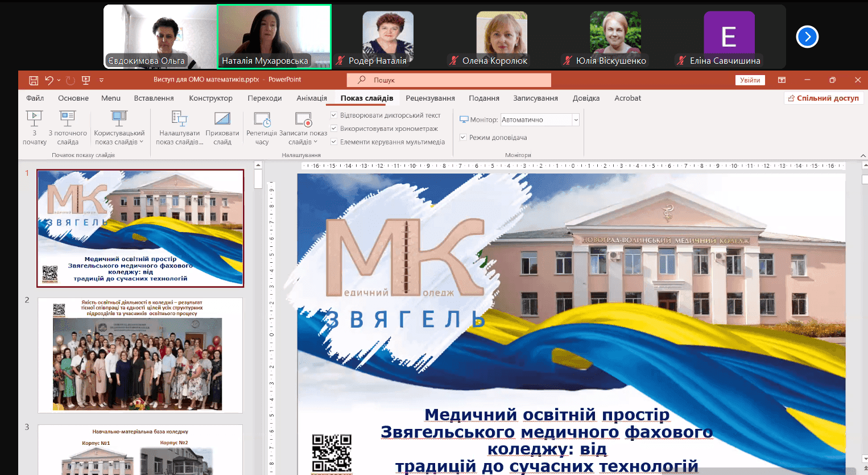Undo the last action

[48, 80]
